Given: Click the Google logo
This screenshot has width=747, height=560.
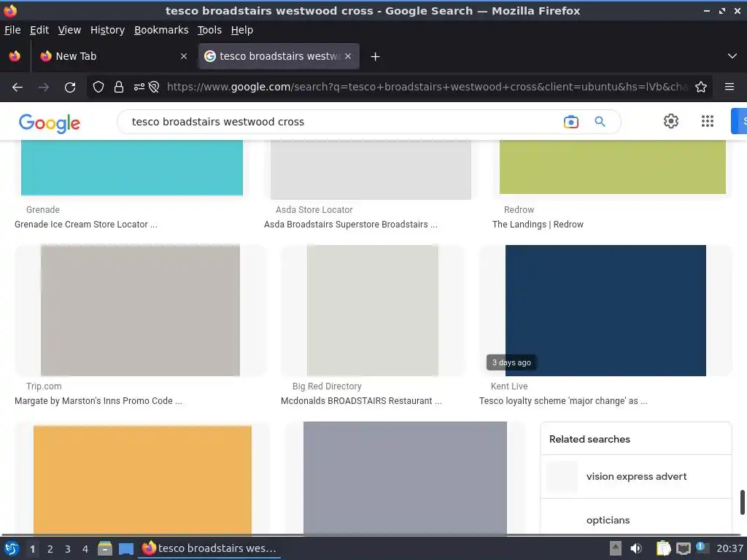Looking at the screenshot, I should [50, 122].
